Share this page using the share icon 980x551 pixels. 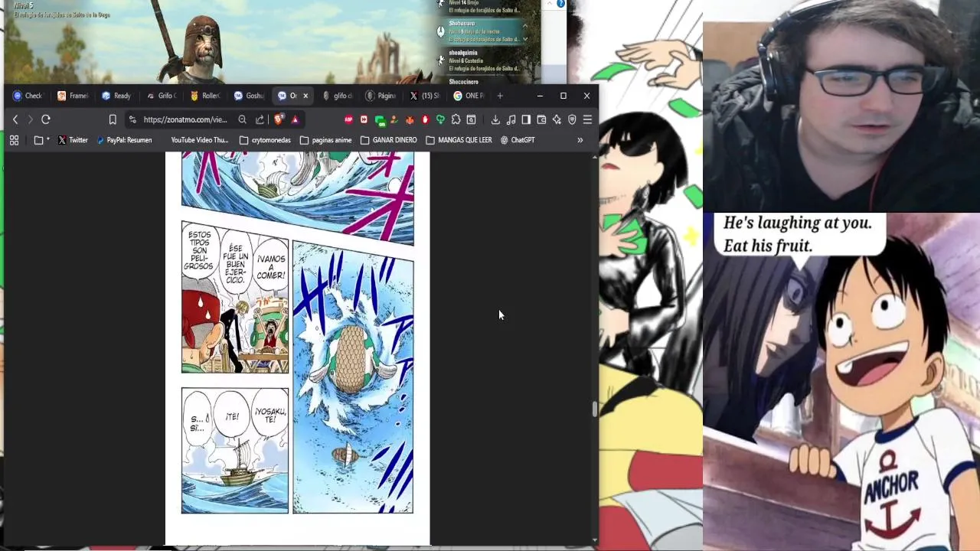[260, 119]
